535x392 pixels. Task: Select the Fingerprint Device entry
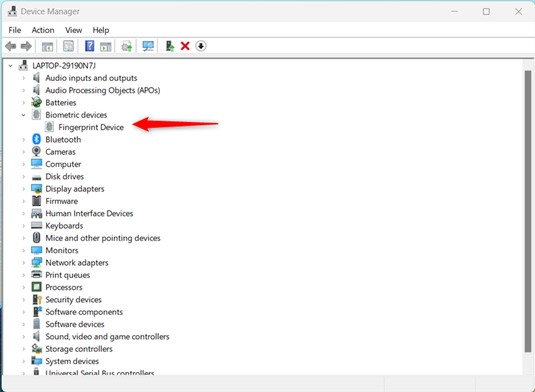pyautogui.click(x=91, y=127)
